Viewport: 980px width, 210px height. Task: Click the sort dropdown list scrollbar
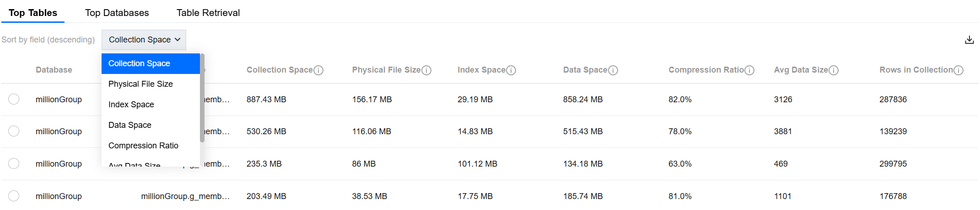202,98
